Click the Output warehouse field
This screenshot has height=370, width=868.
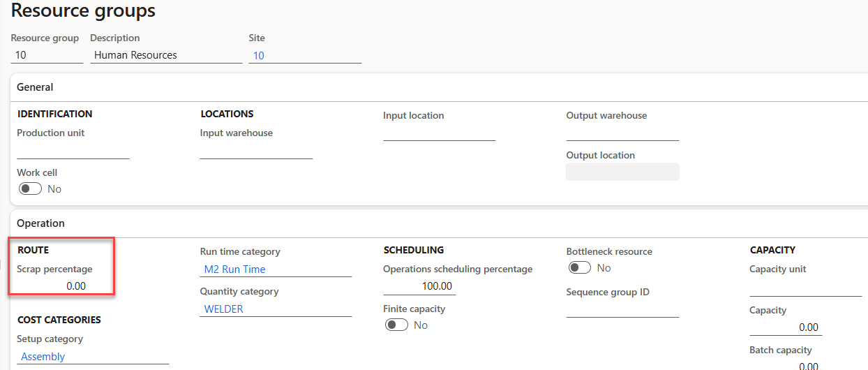click(622, 133)
